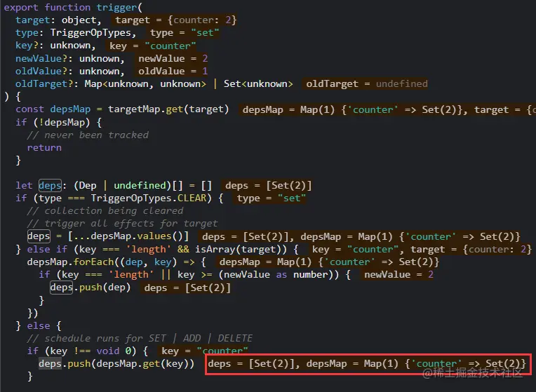This screenshot has height=392, width=536.
Task: Click the inline hint 'type = "set"' beside TriggerOpTypes parameter
Action: 185,33
